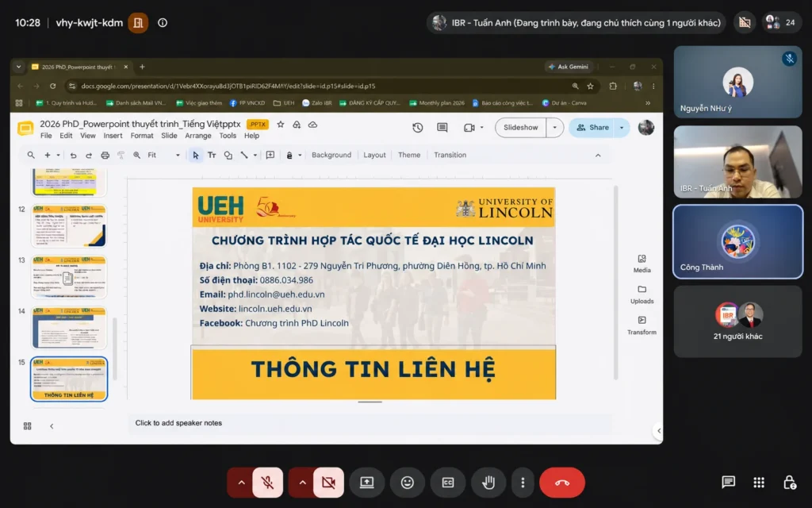Unmute the microphone in the call bar
The image size is (812, 508).
tap(268, 483)
